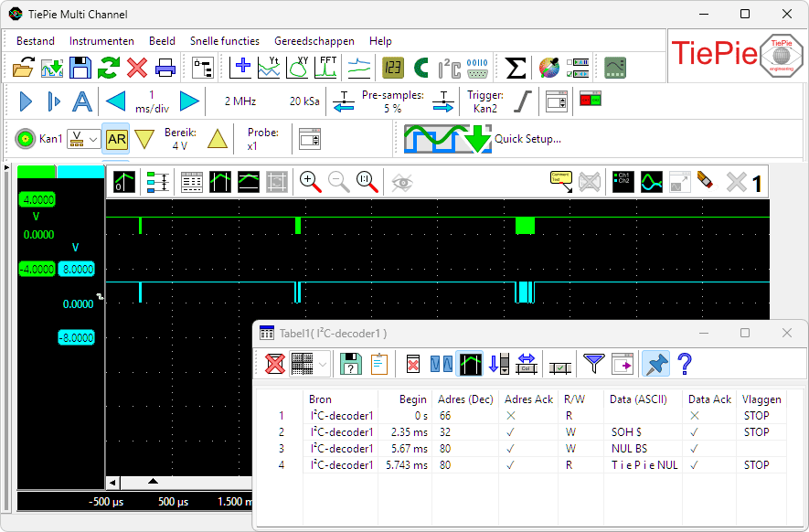Toggle the Kan1 channel BNC icon
Viewport: 809px width, 532px height.
(x=26, y=139)
